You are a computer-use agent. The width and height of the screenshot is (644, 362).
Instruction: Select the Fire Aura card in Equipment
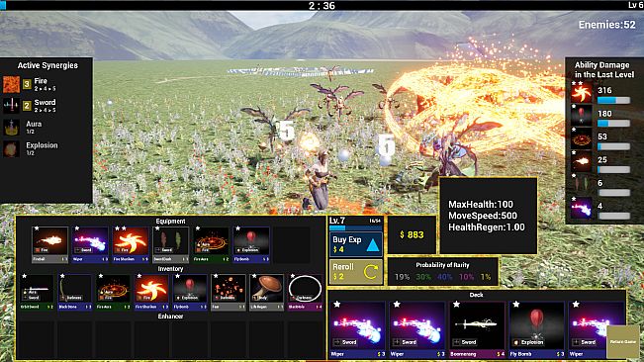click(x=211, y=244)
